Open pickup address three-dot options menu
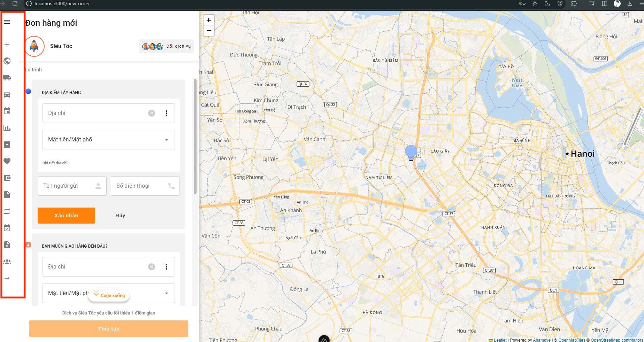This screenshot has width=644, height=342. pyautogui.click(x=166, y=113)
